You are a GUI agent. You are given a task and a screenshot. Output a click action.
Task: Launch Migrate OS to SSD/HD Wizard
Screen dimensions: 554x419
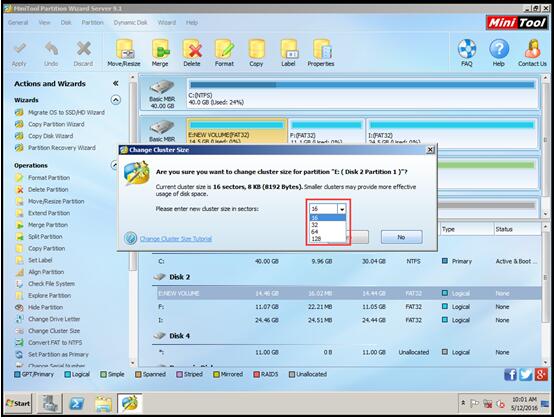66,112
